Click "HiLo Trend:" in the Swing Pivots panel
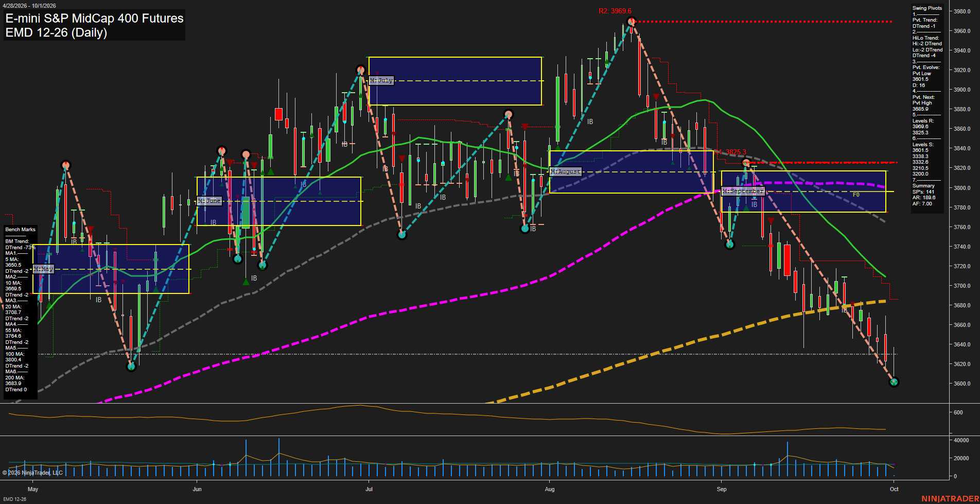The image size is (980, 504). [926, 38]
